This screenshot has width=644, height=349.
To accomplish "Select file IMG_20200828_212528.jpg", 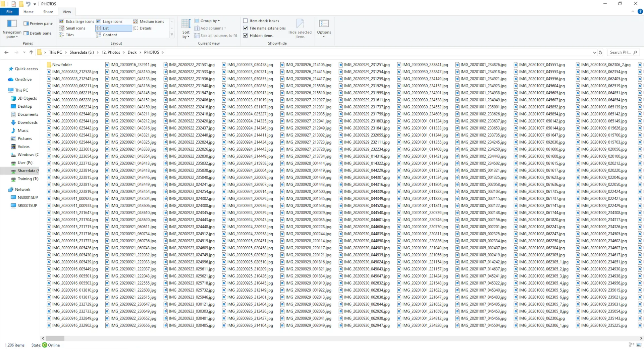I will tap(72, 72).
